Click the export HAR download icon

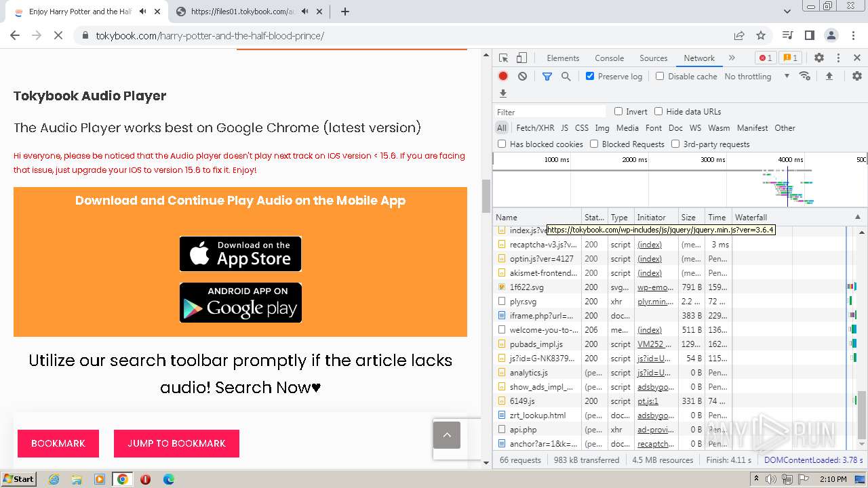click(503, 94)
